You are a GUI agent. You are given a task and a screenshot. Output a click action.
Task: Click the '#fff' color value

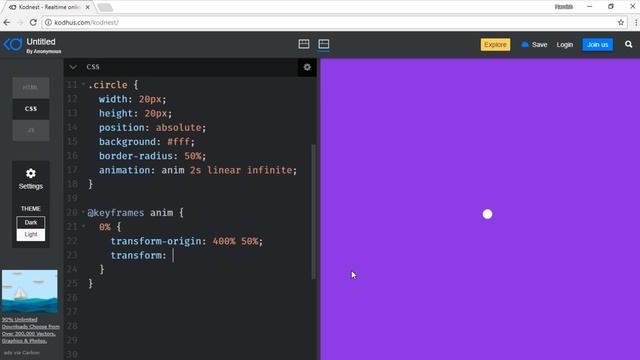pos(178,142)
